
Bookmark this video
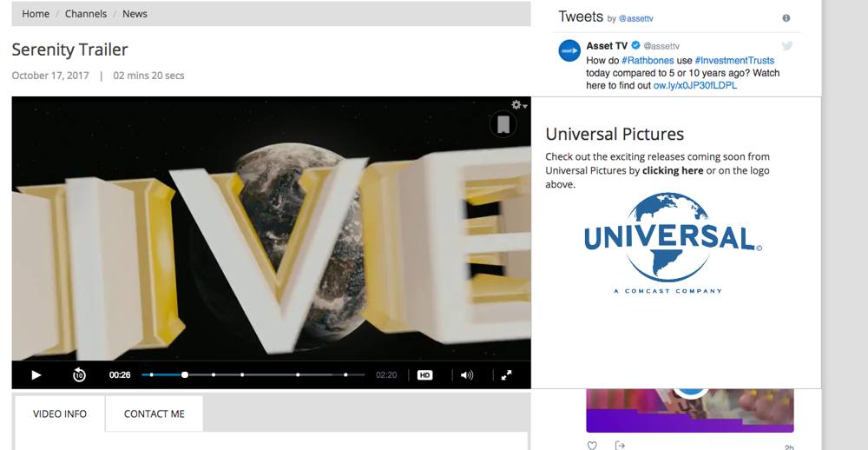coord(503,124)
